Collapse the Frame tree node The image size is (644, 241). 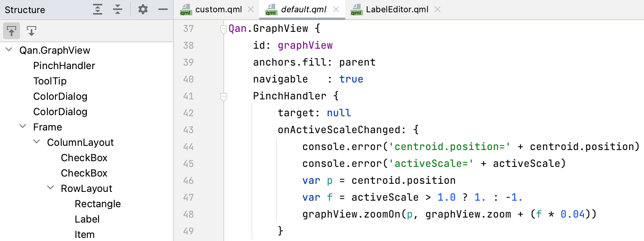23,127
